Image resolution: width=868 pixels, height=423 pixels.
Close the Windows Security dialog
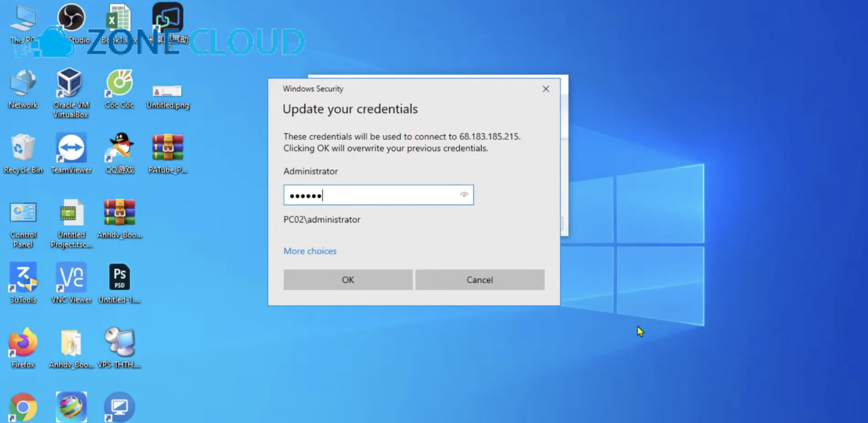[546, 89]
